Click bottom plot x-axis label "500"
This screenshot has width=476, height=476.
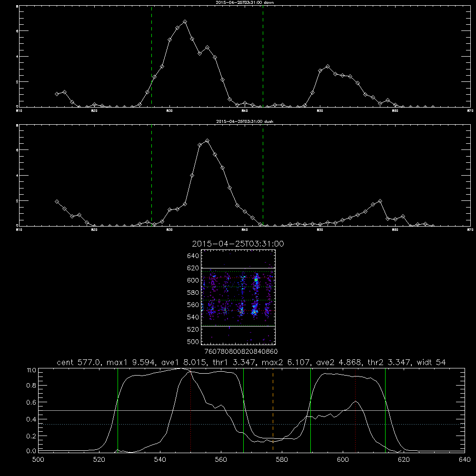coord(38,459)
